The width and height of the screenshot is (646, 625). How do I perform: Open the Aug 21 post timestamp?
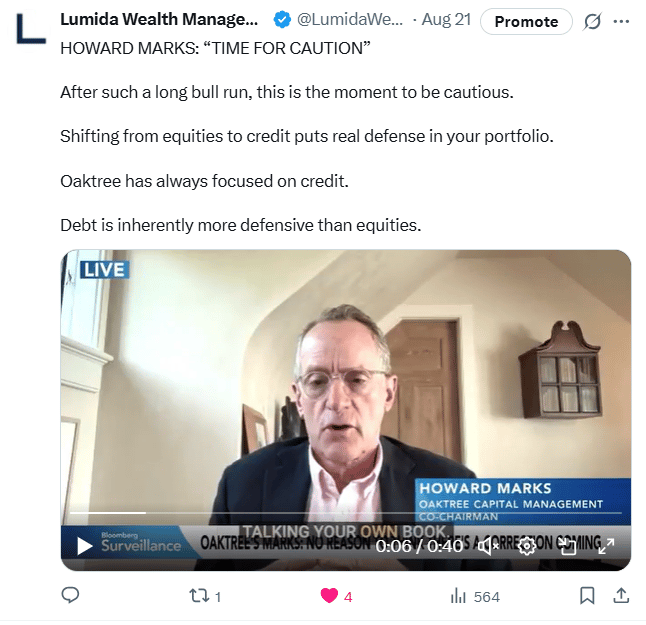(x=446, y=19)
